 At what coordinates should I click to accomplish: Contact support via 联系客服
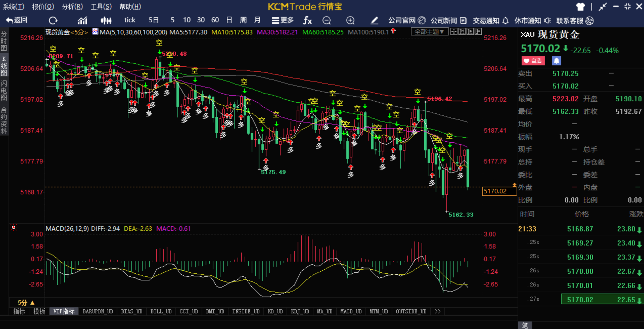click(x=575, y=21)
